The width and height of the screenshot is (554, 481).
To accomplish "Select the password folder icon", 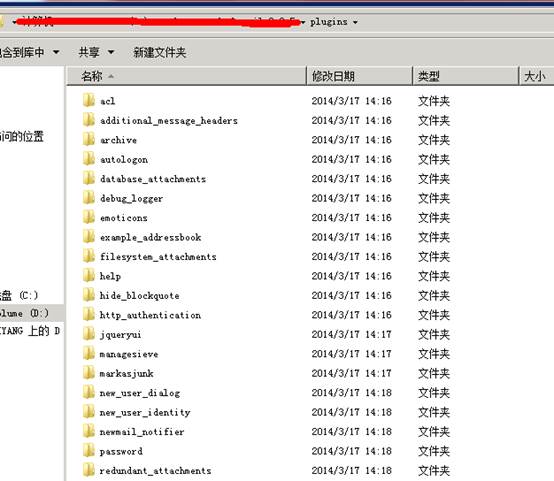I will click(x=89, y=451).
